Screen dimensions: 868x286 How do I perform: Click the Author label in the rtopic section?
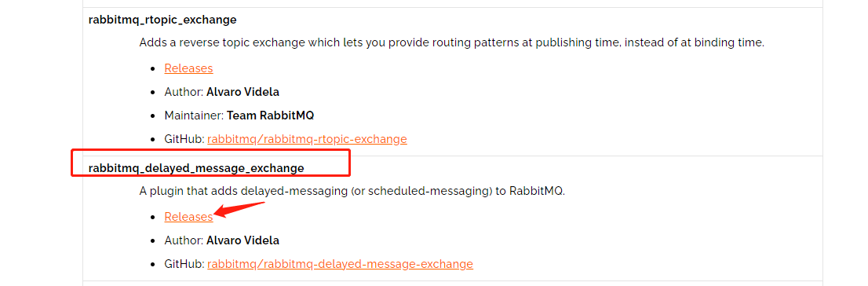tap(184, 92)
